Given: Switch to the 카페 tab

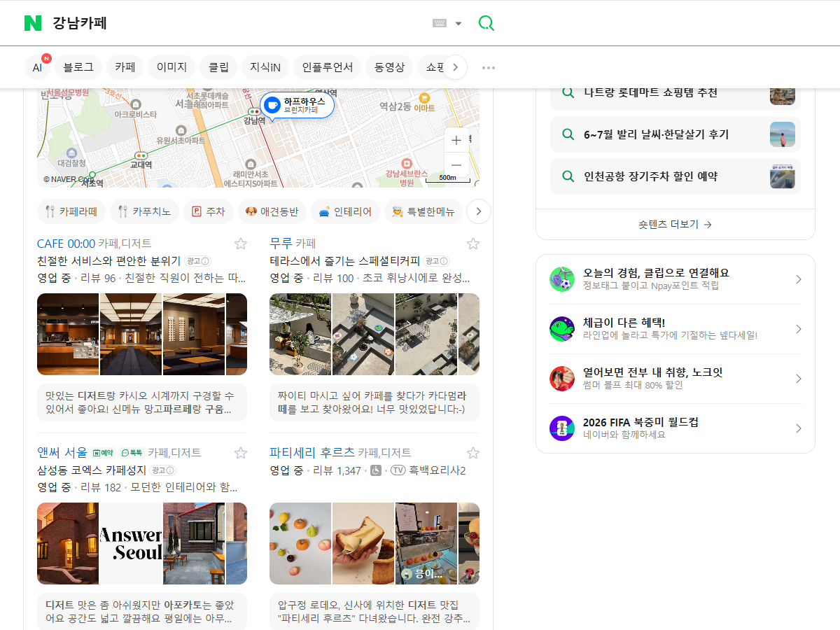Looking at the screenshot, I should [125, 67].
